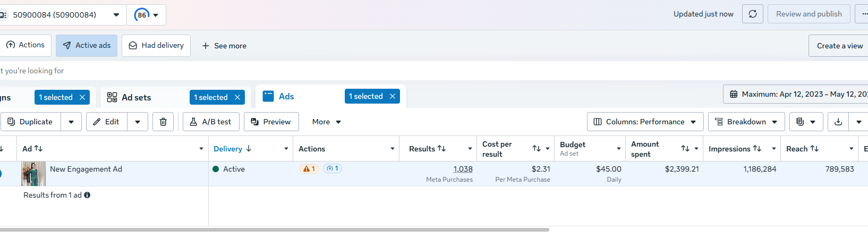The height and width of the screenshot is (246, 868).
Task: Expand the export options arrow
Action: (x=859, y=122)
